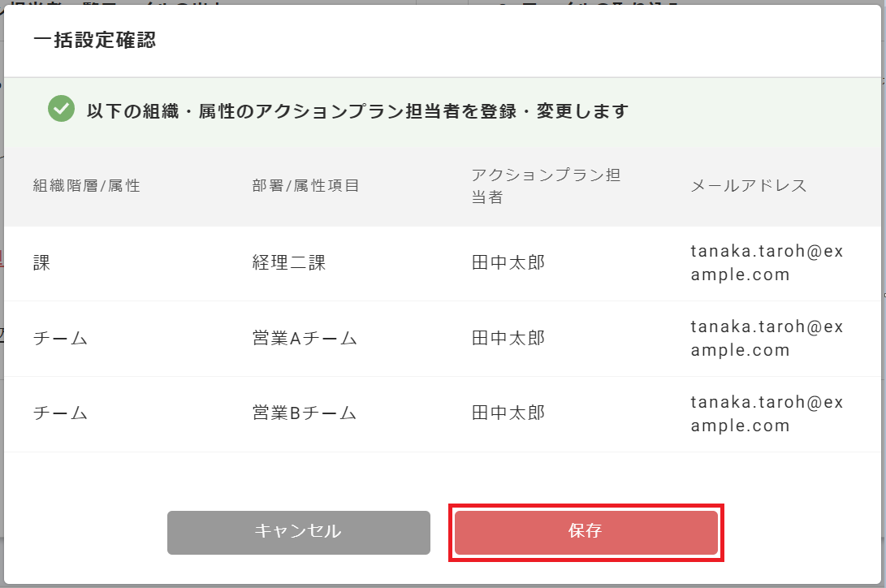Click チーム cell in the 営業Aチーム row
This screenshot has height=588, width=886.
click(60, 339)
